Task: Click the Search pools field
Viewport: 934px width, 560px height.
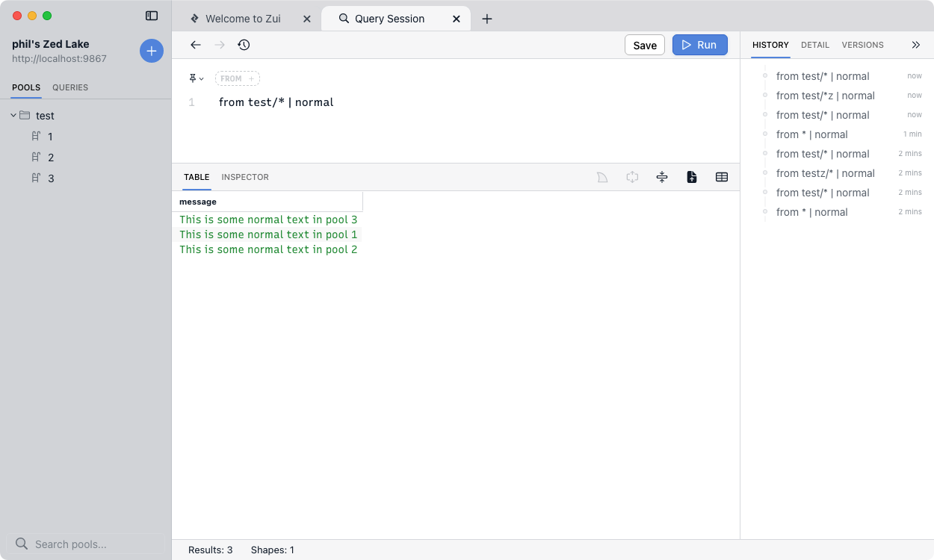Action: 86,544
